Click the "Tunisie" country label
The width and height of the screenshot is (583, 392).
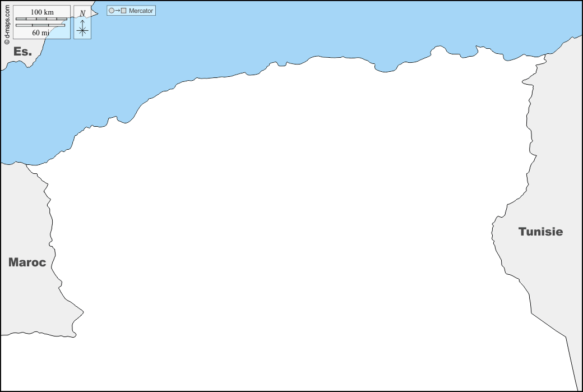click(x=540, y=232)
